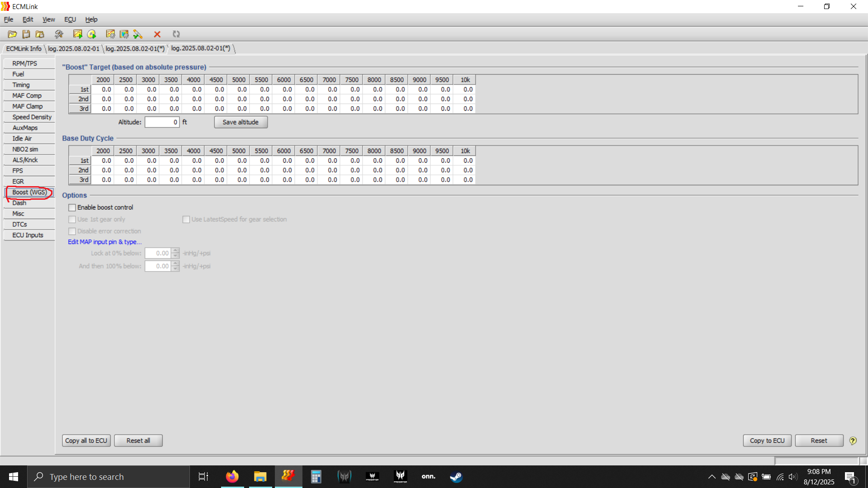Click the Save altitude button

241,122
